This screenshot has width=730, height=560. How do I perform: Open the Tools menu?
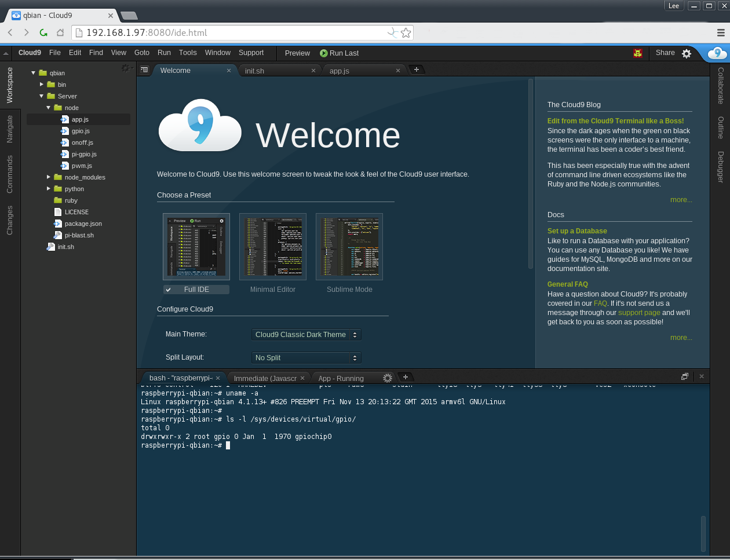[188, 53]
